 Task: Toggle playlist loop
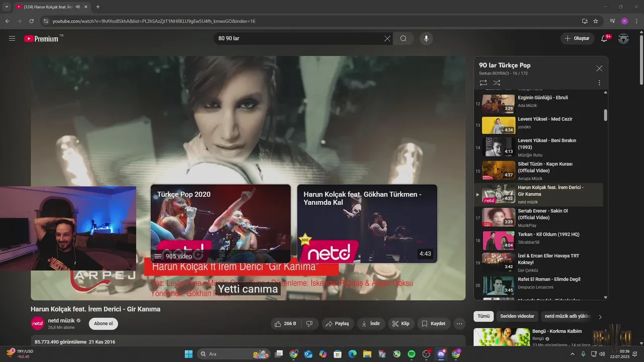483,83
